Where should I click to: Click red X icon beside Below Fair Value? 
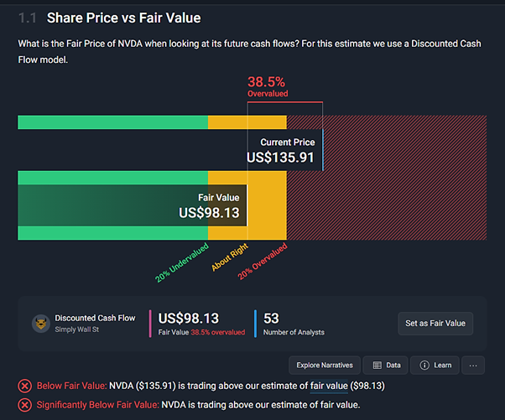(x=25, y=386)
